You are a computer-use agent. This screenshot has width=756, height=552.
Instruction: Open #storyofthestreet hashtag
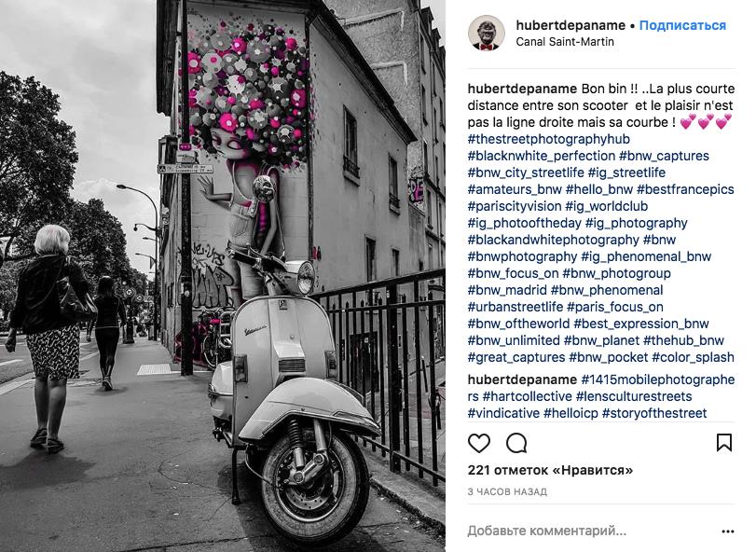pyautogui.click(x=654, y=413)
